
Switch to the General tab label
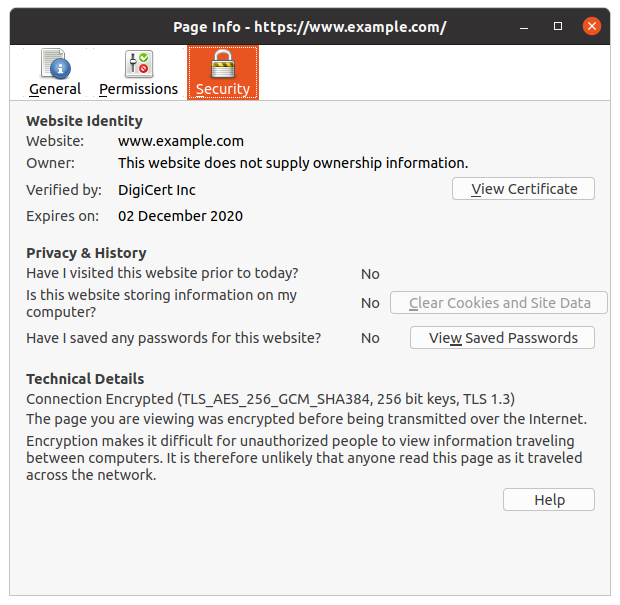pos(55,89)
